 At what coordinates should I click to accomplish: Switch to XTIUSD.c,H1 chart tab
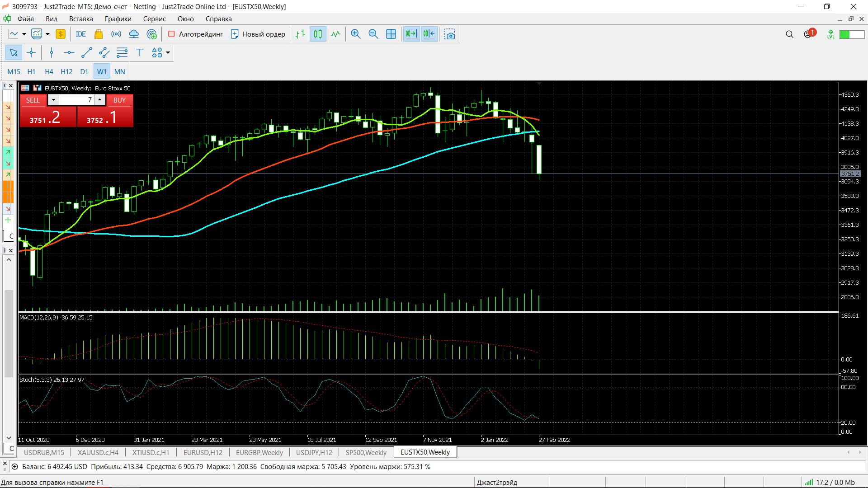click(151, 452)
